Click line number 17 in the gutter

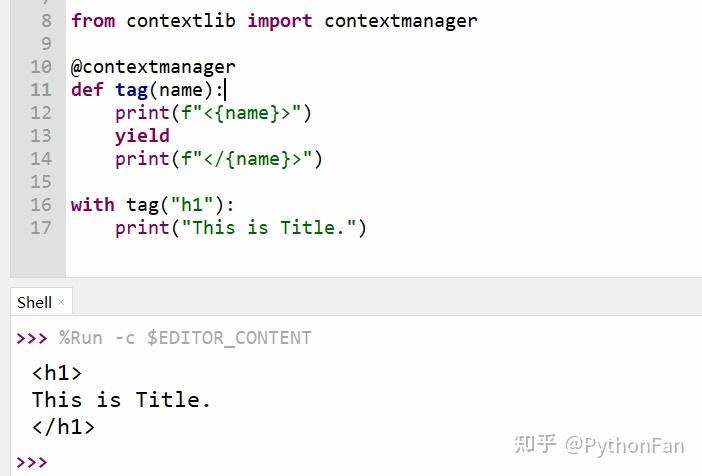41,228
